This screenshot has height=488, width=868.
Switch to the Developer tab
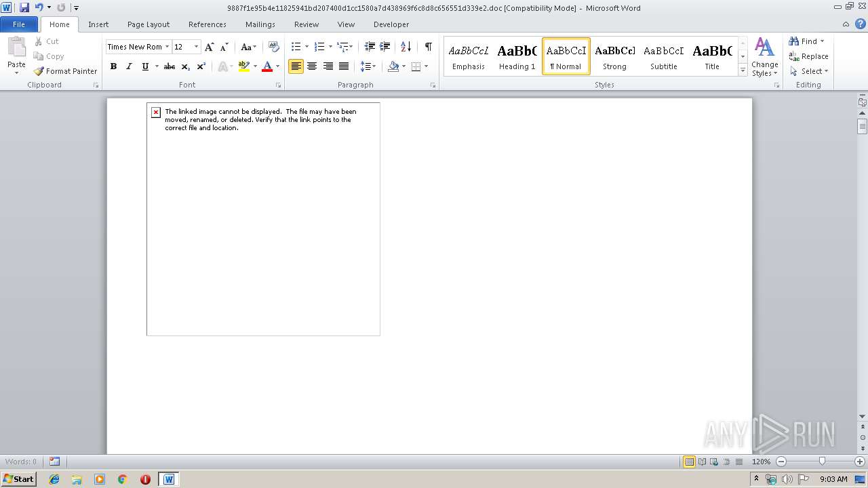click(391, 24)
